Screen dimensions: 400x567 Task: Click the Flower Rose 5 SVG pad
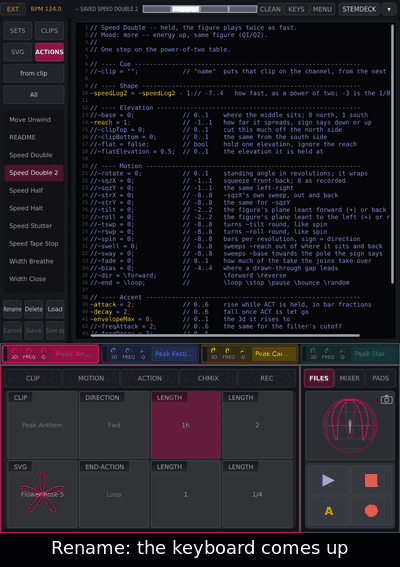42,494
